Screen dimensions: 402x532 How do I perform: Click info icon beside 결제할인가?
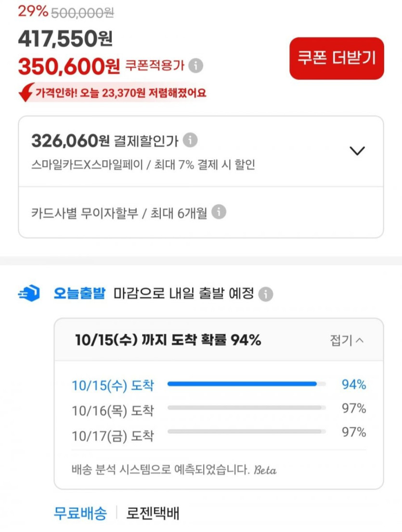coord(190,140)
